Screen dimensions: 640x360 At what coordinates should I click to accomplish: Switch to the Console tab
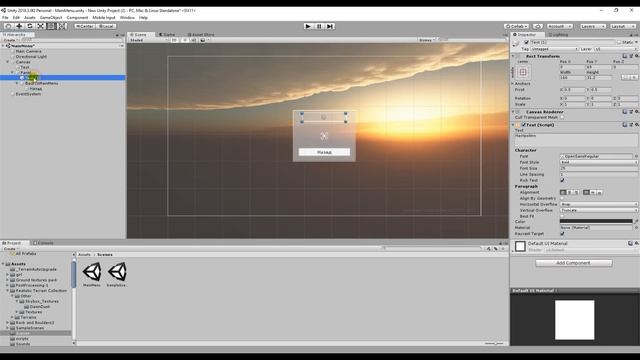(x=43, y=243)
